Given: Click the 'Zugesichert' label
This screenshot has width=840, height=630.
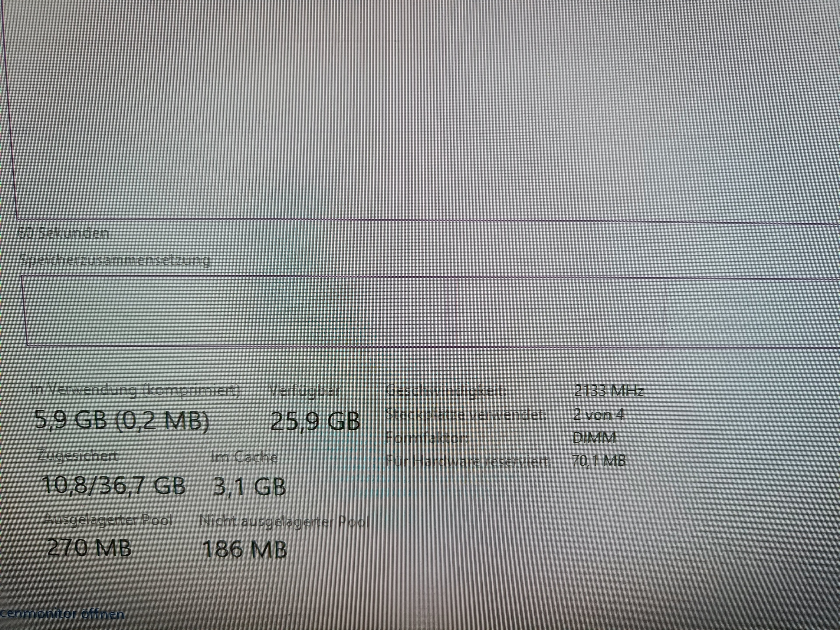Looking at the screenshot, I should pos(78,456).
